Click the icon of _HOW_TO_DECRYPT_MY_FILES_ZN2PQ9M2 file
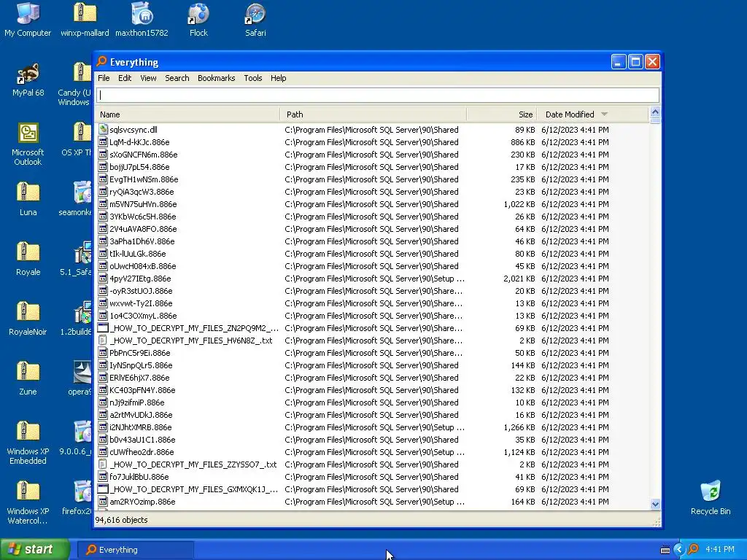This screenshot has height=560, width=747. pyautogui.click(x=103, y=328)
